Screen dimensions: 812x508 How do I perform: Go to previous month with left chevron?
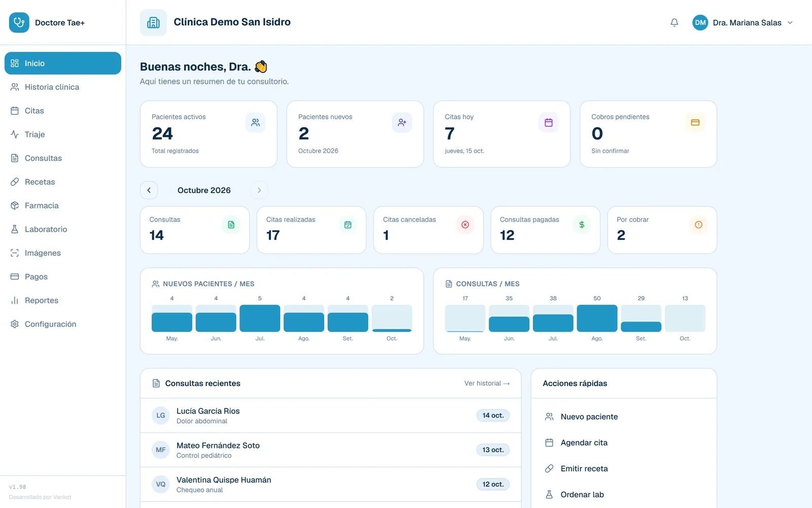point(149,190)
